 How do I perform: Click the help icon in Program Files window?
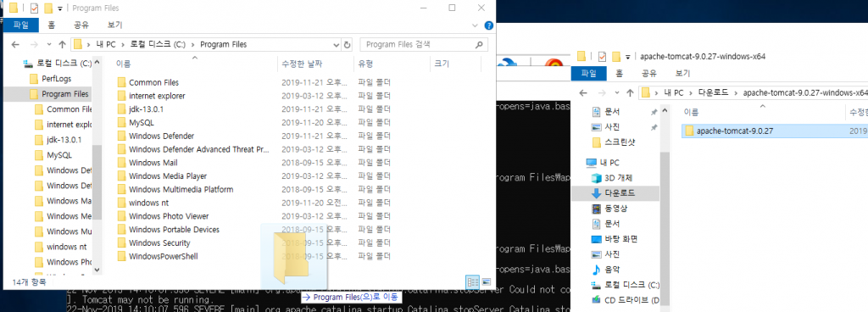[x=488, y=25]
